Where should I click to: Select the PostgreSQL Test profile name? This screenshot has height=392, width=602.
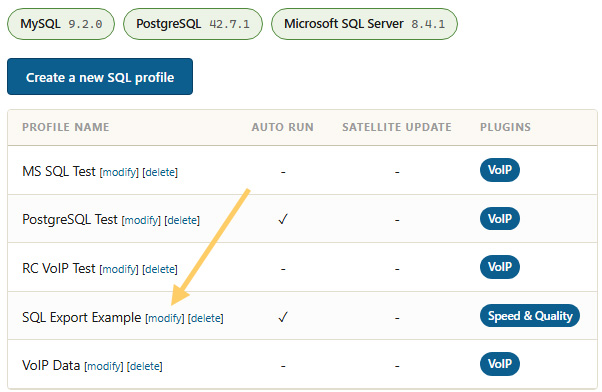70,220
